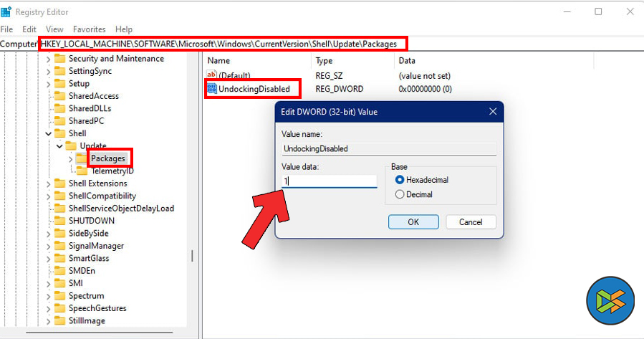Close the Edit DWORD dialog with X
644x339 pixels.
coord(493,111)
